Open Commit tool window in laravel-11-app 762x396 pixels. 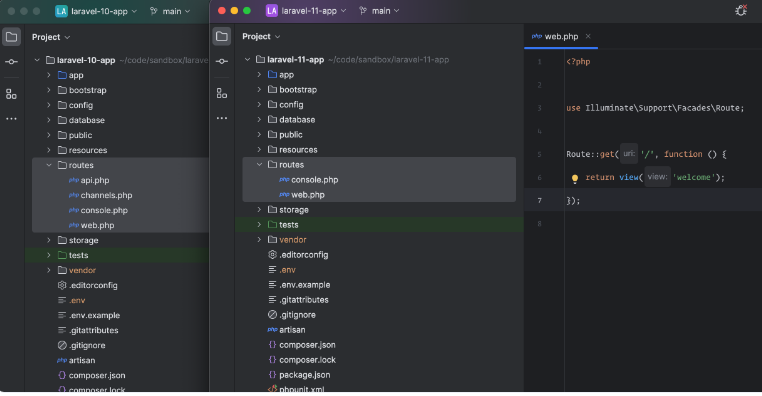[222, 61]
